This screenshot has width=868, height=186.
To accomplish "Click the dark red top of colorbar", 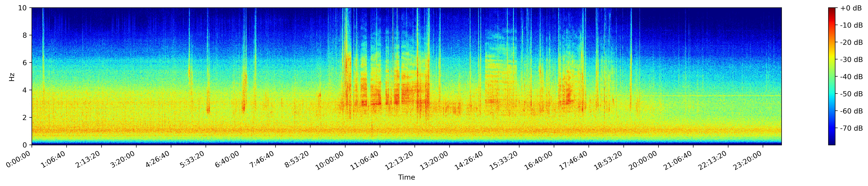I will pos(832,9).
